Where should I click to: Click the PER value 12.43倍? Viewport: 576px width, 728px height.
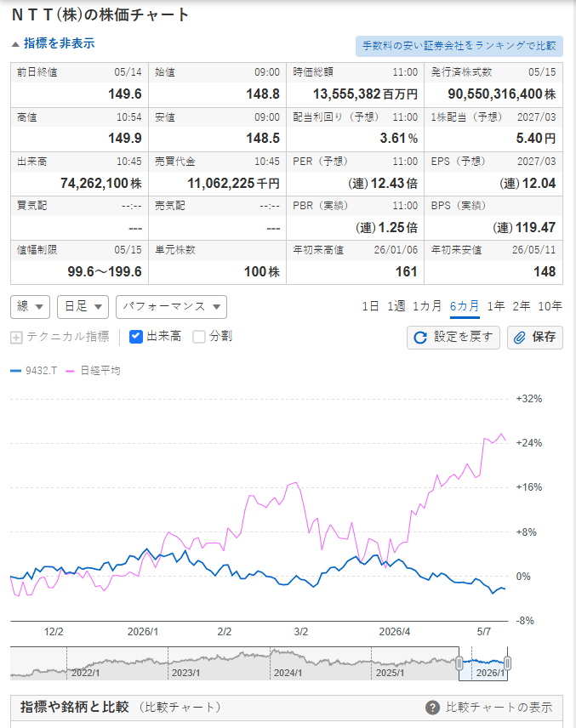tap(383, 184)
